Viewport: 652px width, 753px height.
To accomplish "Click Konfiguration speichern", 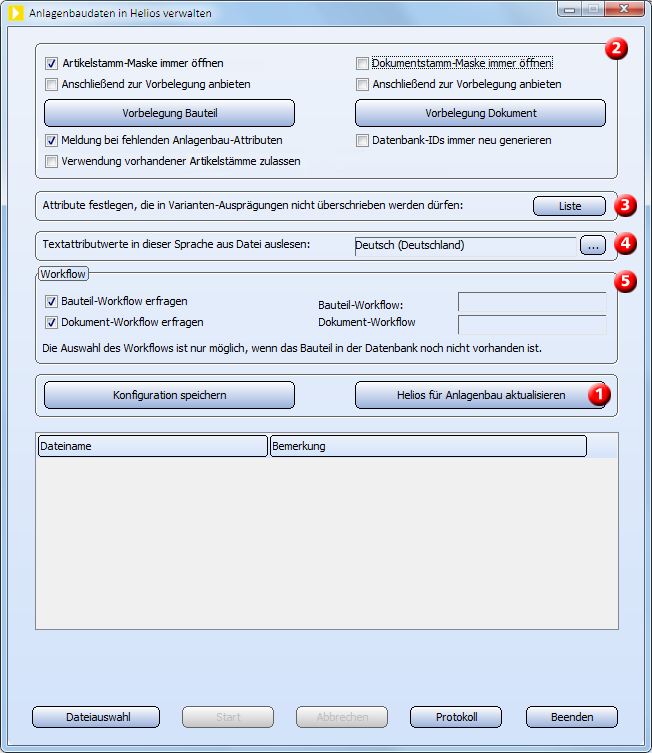I will point(169,395).
